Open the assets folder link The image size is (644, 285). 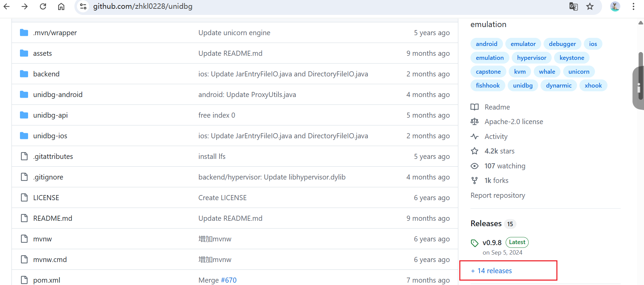pos(42,53)
